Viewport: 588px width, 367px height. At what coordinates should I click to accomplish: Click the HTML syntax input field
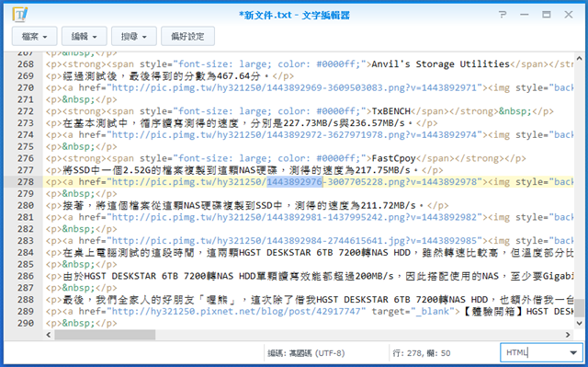(x=534, y=352)
